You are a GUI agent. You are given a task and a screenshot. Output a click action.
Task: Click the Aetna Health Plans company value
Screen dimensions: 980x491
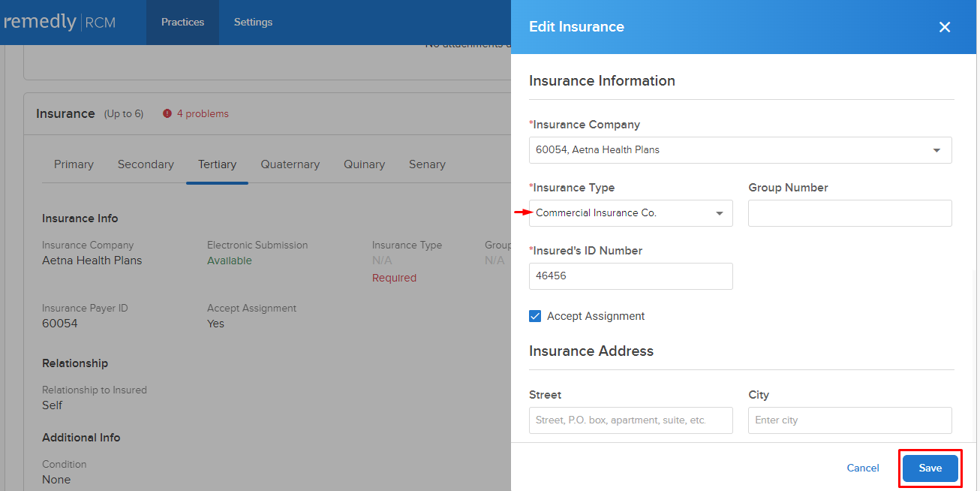[92, 261]
